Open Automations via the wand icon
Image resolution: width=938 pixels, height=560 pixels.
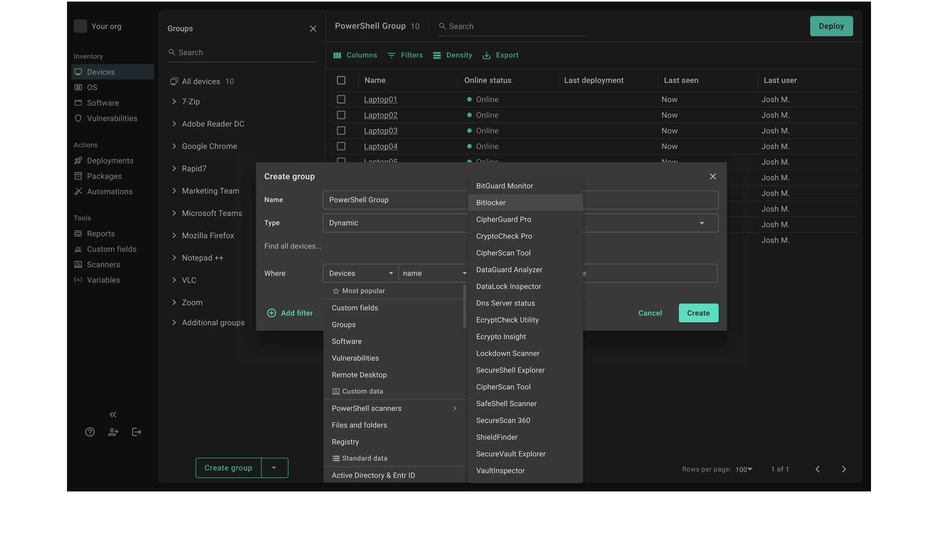[x=78, y=192]
